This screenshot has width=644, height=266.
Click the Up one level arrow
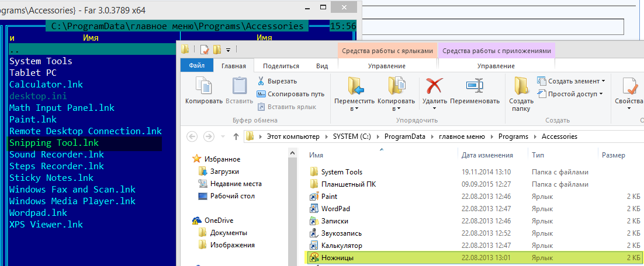tap(236, 136)
